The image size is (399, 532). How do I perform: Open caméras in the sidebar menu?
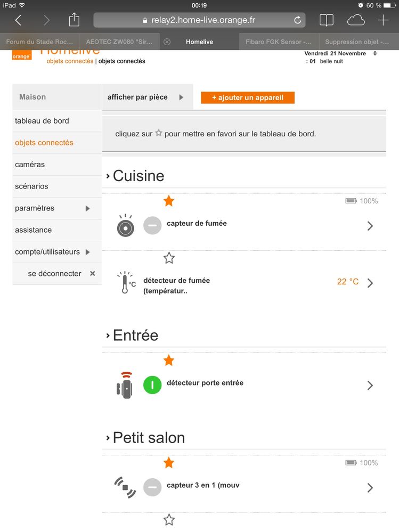point(30,165)
